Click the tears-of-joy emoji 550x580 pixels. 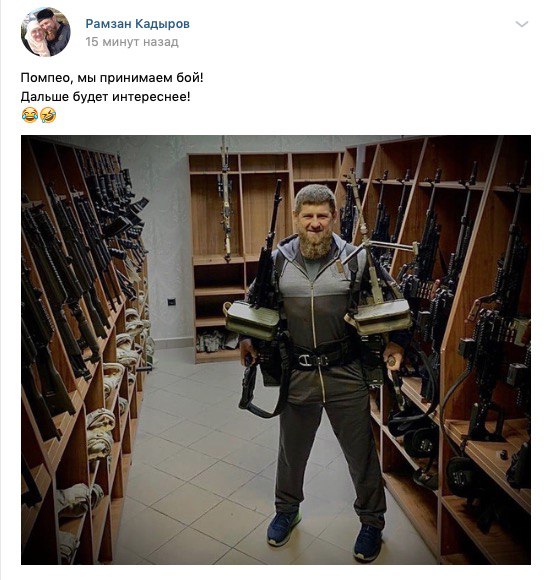click(30, 115)
